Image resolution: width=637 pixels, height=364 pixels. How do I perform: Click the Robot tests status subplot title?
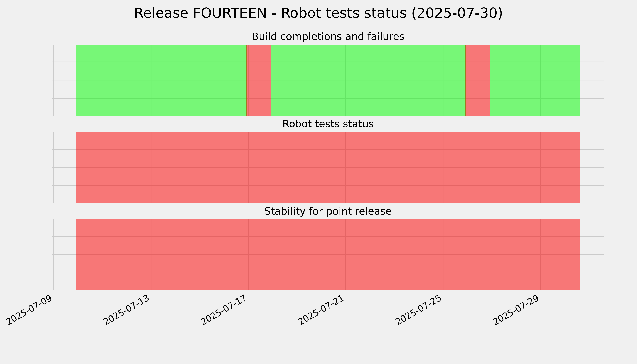(x=328, y=124)
